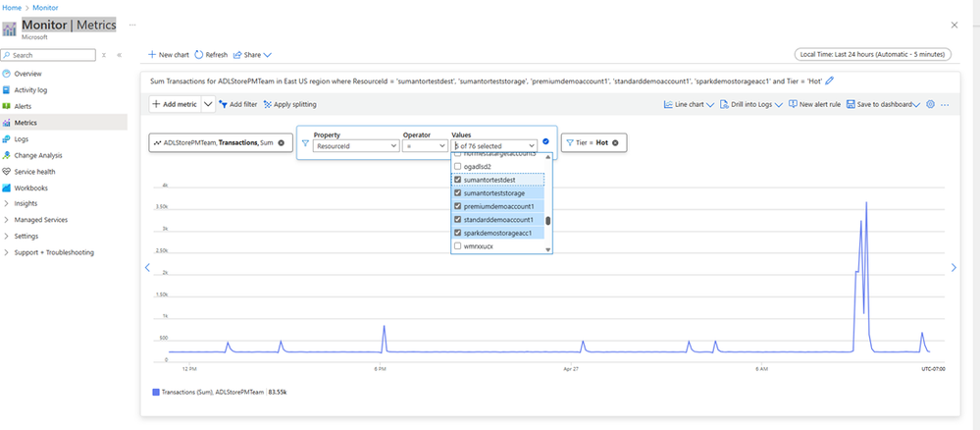Remove the ADLStorePMTeam Transactions metric pill
The image size is (980, 430).
pos(282,143)
